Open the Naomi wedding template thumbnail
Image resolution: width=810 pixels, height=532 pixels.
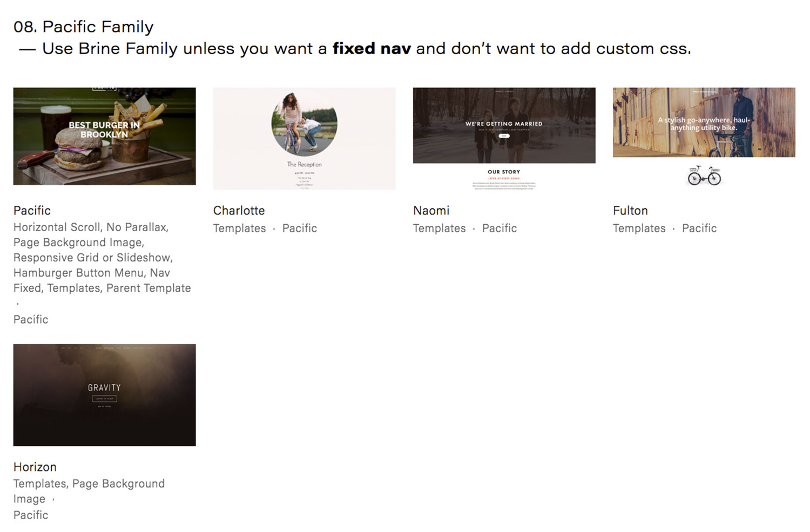click(x=504, y=138)
